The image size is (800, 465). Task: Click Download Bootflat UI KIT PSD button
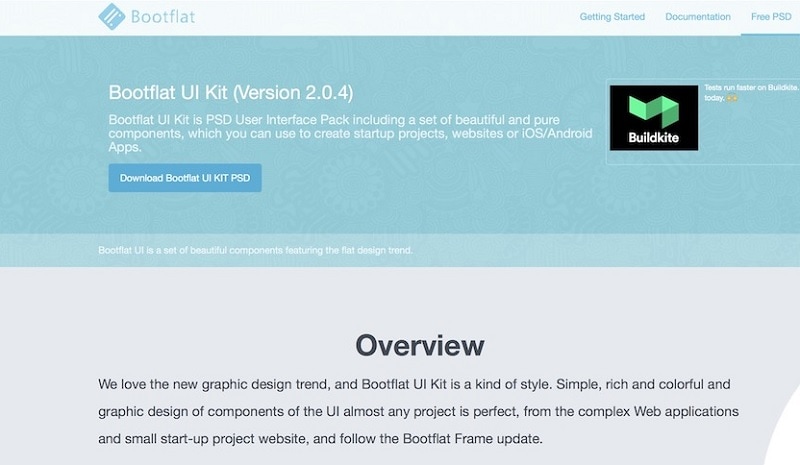coord(185,178)
